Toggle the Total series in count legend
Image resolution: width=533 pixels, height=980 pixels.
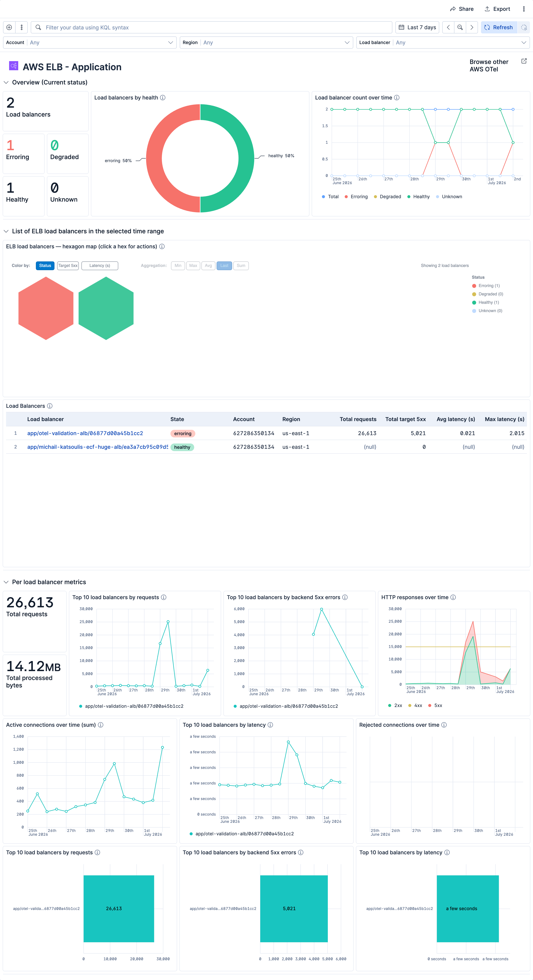point(330,197)
